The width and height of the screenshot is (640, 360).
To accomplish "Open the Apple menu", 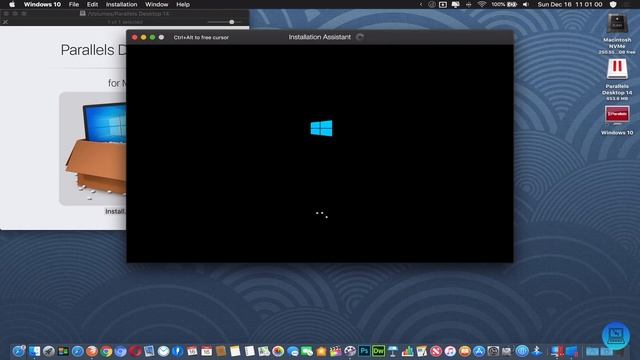I will pos(12,4).
